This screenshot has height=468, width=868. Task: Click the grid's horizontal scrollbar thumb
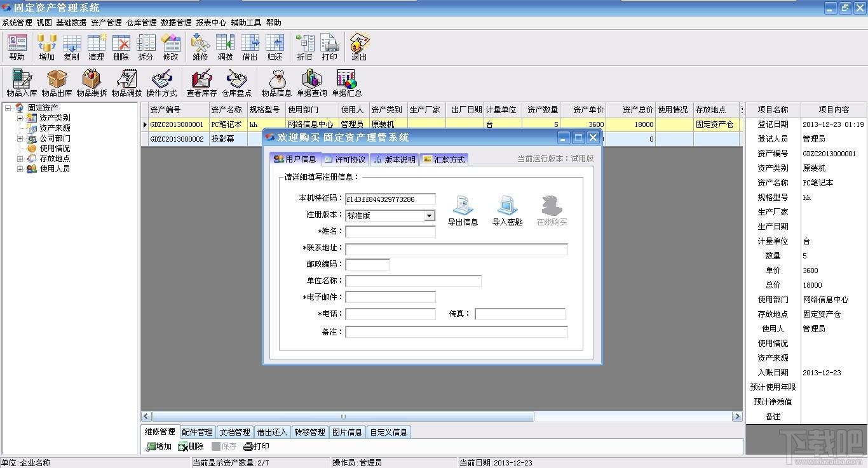pyautogui.click(x=343, y=417)
